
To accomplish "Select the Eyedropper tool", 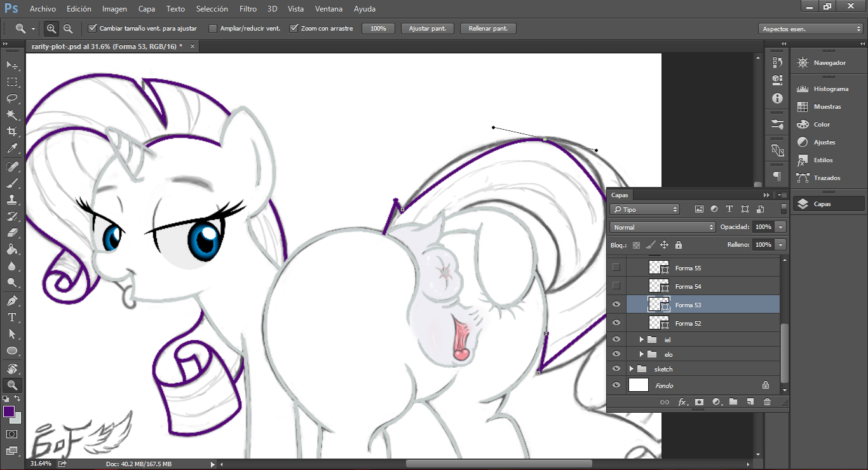I will click(12, 148).
